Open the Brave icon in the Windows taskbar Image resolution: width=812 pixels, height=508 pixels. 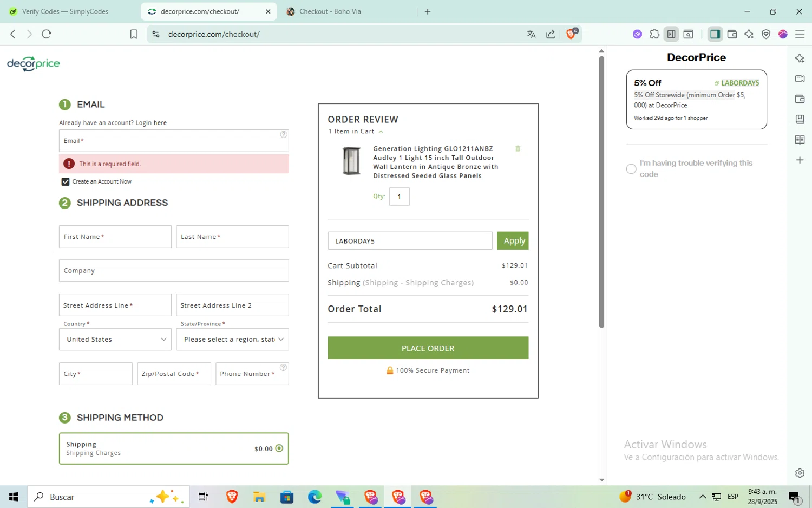232,497
